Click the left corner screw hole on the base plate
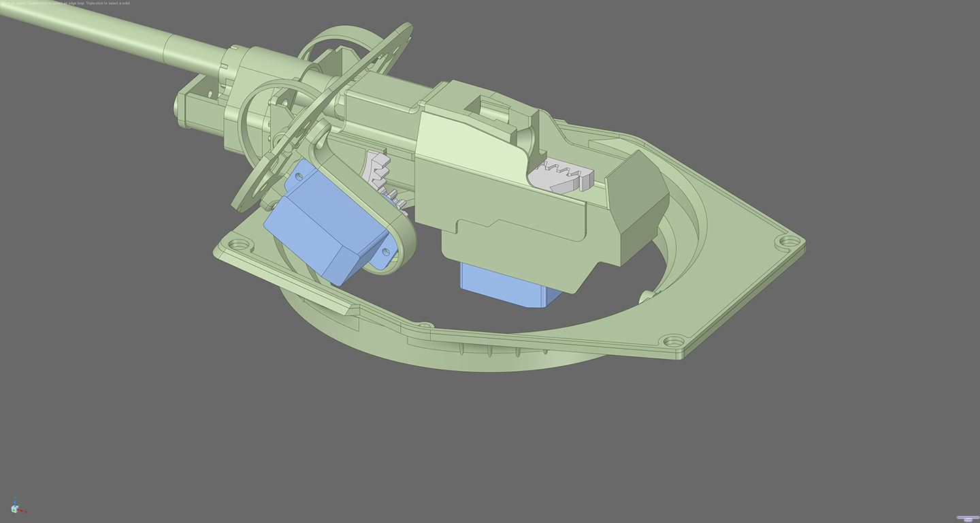The image size is (980, 523). 238,243
